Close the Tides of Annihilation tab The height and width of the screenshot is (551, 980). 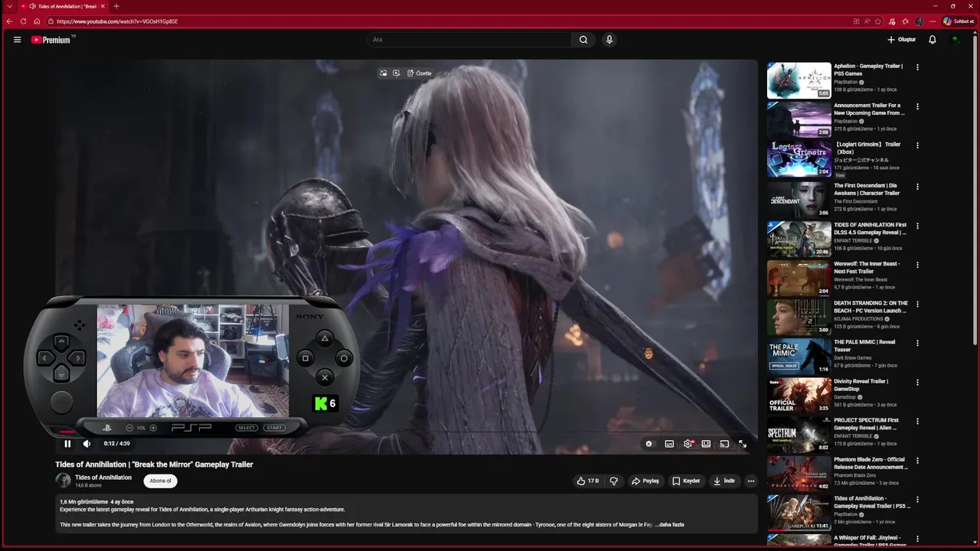click(x=103, y=6)
